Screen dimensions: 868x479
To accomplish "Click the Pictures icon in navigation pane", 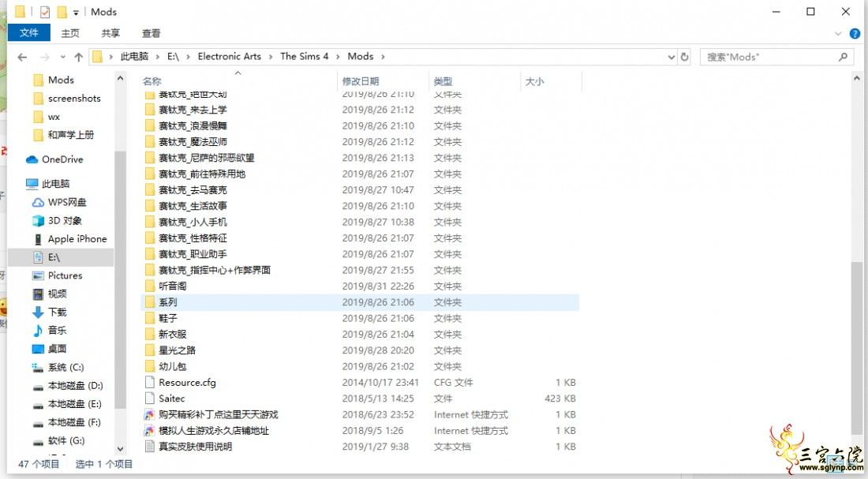I will [x=38, y=275].
